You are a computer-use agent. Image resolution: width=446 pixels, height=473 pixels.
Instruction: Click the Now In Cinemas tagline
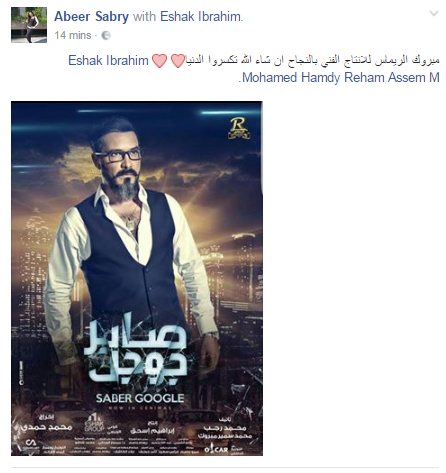pos(140,408)
